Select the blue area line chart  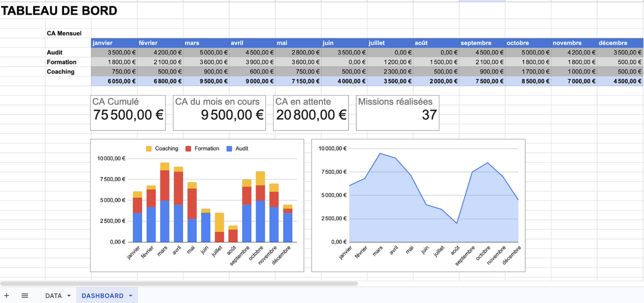pos(418,205)
